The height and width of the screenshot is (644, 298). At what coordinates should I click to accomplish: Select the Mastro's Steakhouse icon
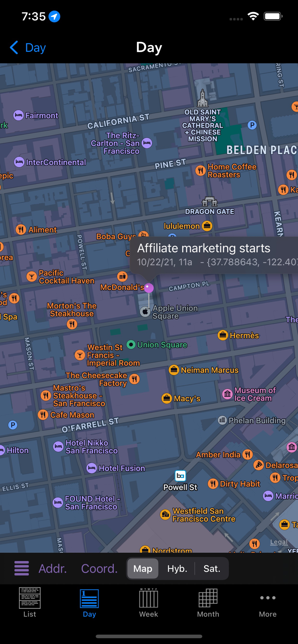pyautogui.click(x=46, y=395)
